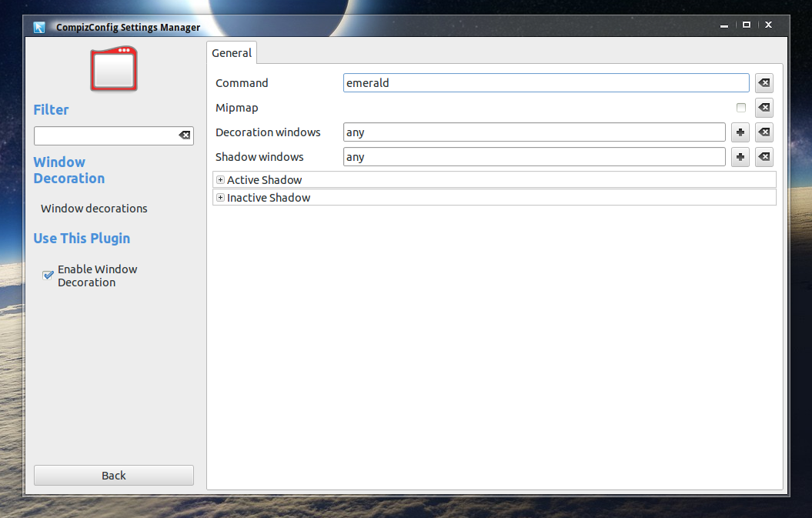The height and width of the screenshot is (518, 812).
Task: Clear the Filter box using its erase icon
Action: [x=185, y=135]
